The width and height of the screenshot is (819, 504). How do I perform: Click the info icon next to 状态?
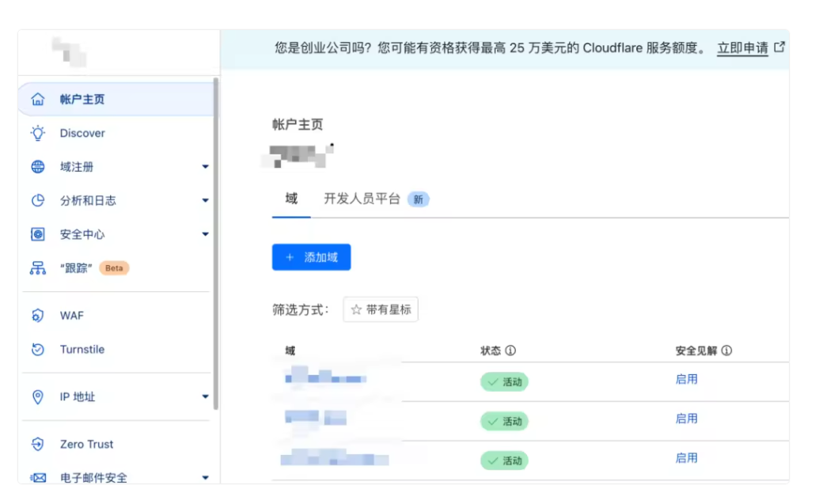pos(510,351)
